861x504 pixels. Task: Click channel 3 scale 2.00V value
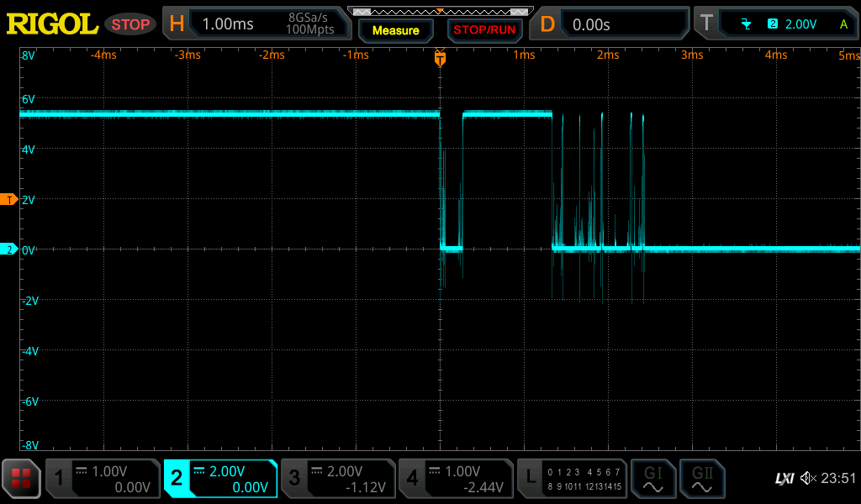coord(344,471)
